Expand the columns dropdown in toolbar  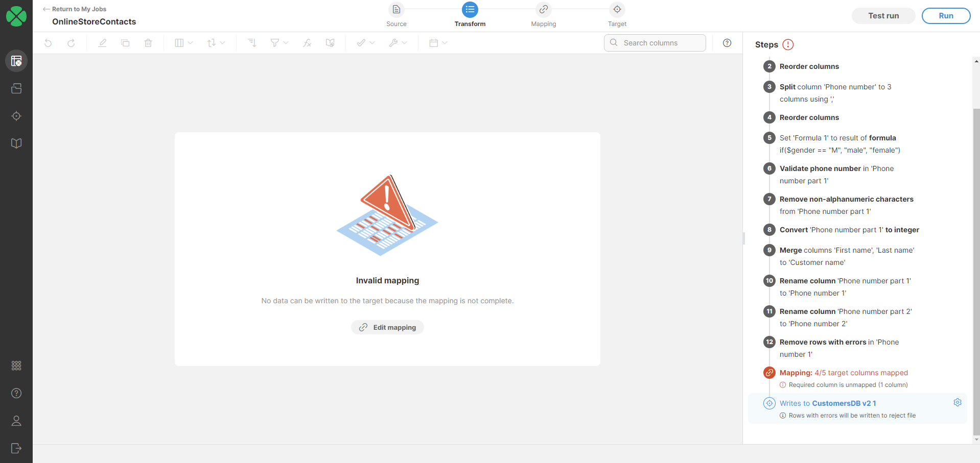(183, 43)
